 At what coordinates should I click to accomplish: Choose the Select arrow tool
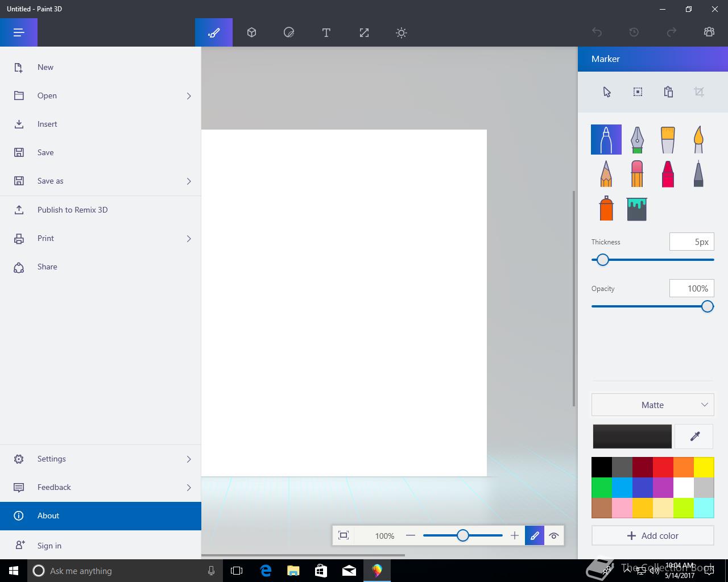pyautogui.click(x=607, y=92)
